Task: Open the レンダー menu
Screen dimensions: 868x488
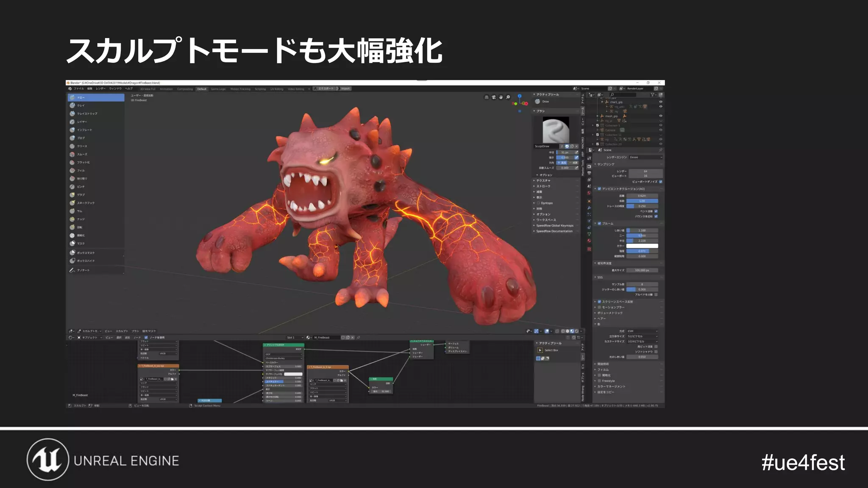Action: (100, 89)
